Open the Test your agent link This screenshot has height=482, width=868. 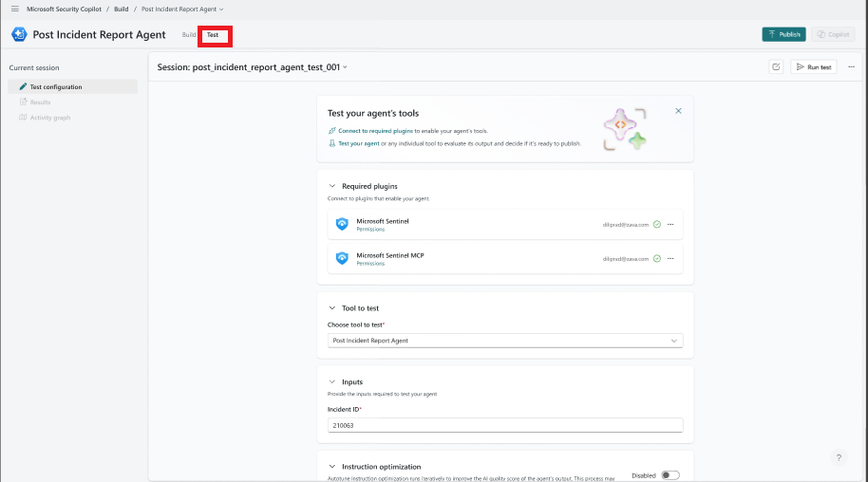359,143
